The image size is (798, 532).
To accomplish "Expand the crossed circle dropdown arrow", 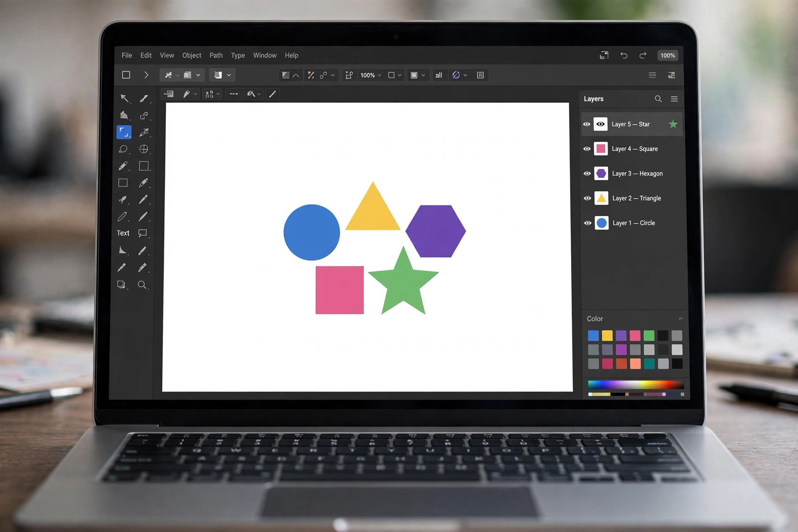I will pos(465,75).
